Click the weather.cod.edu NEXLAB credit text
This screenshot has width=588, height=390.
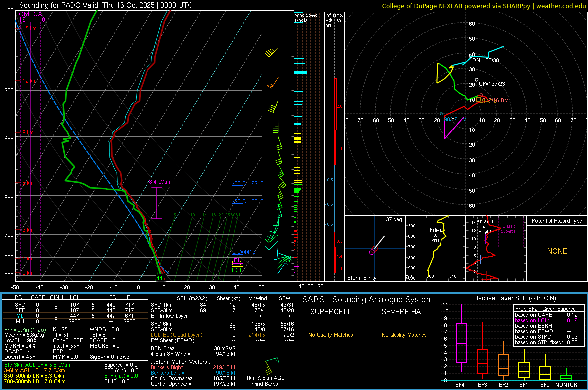[483, 6]
